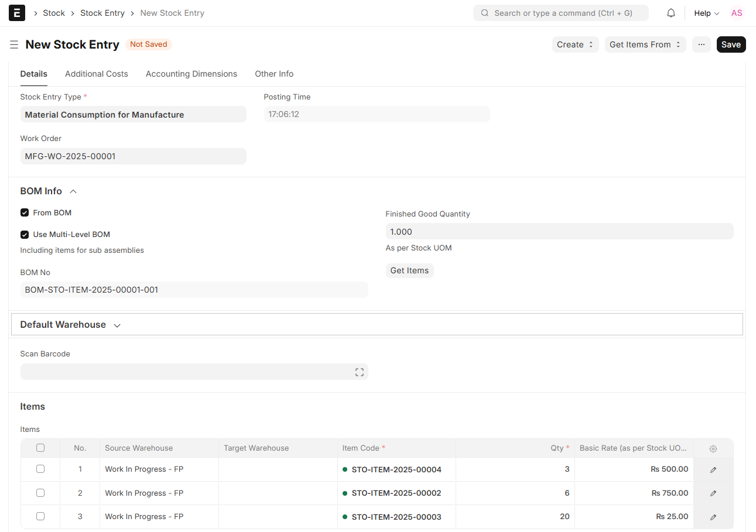Edit row 1 with pencil icon

[713, 469]
